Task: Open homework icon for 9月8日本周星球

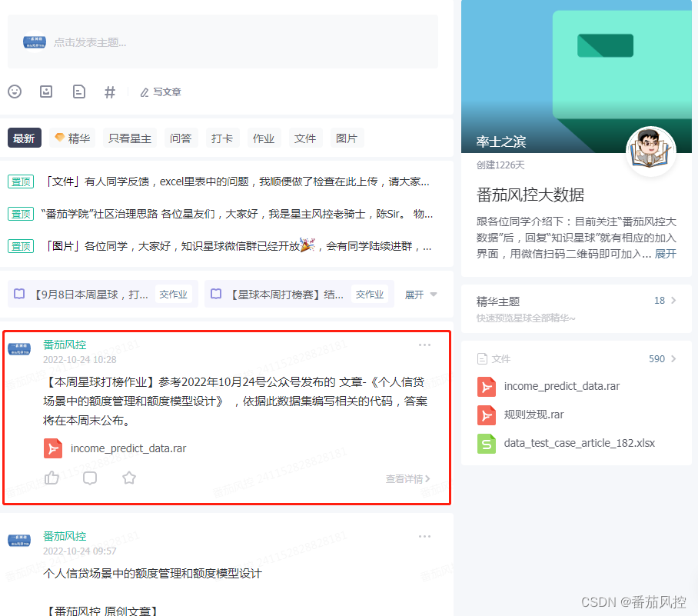Action: coord(19,294)
